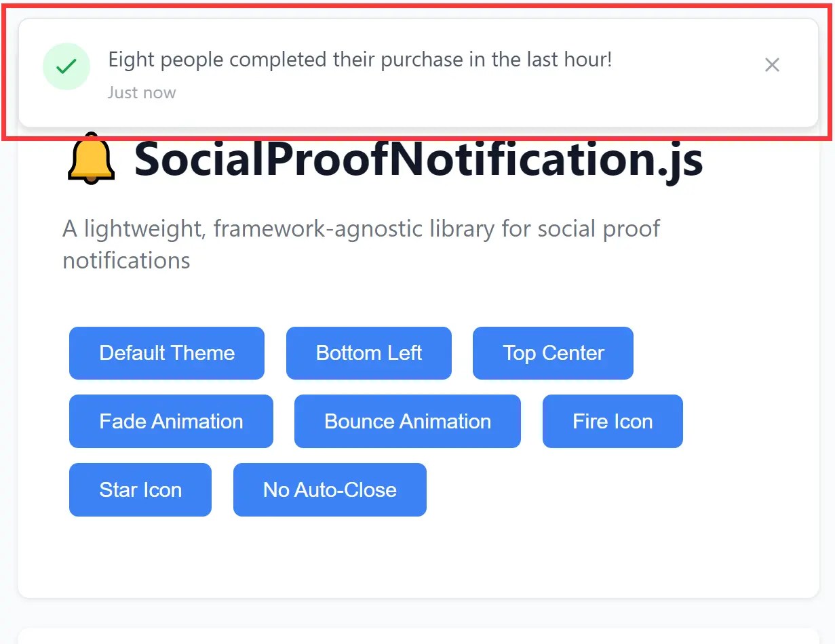Click the partially visible card below the demo

pyautogui.click(x=417, y=637)
